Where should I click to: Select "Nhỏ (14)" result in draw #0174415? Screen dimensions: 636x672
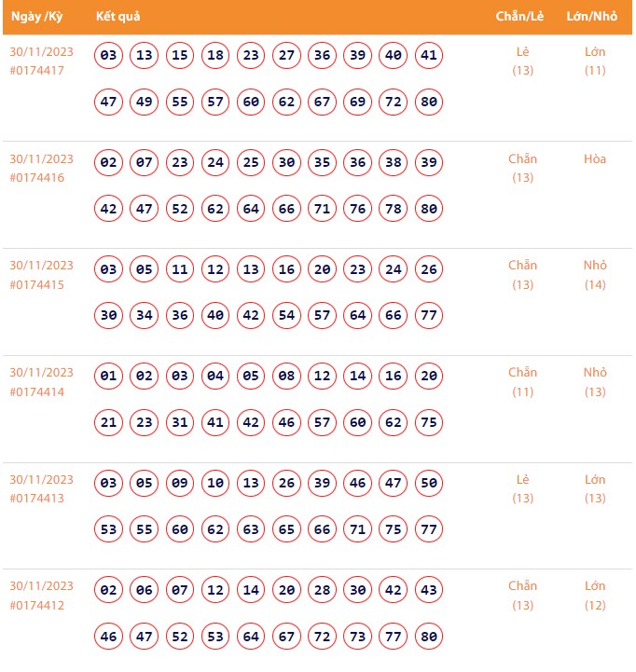click(x=595, y=275)
